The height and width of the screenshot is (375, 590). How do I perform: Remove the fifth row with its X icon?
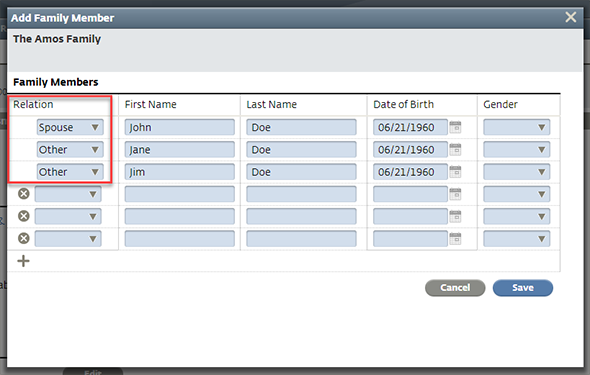click(24, 216)
